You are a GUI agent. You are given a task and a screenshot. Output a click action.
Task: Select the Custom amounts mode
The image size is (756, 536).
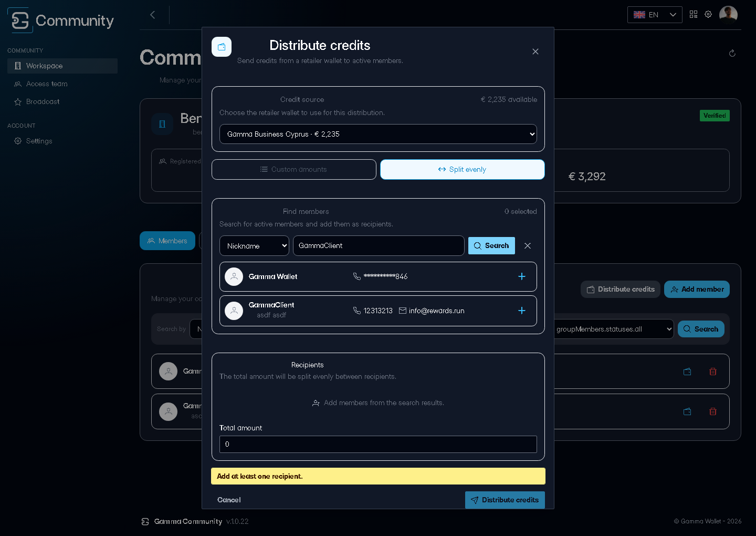(x=294, y=169)
